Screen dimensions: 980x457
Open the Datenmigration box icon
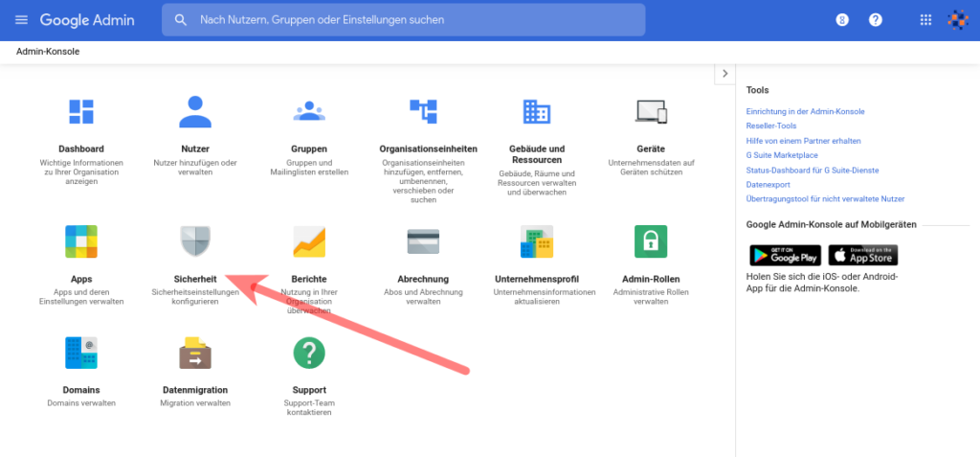(x=195, y=354)
